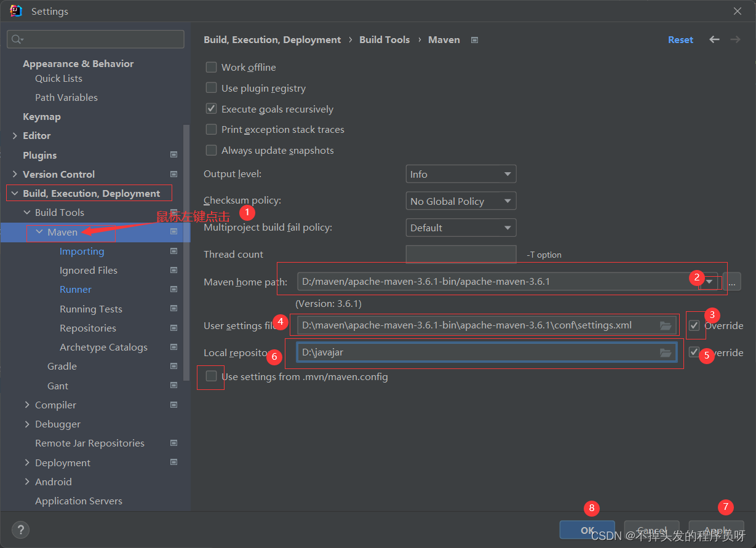Click the IntelliJ IDEA logo in title bar
The height and width of the screenshot is (548, 756).
[16, 11]
